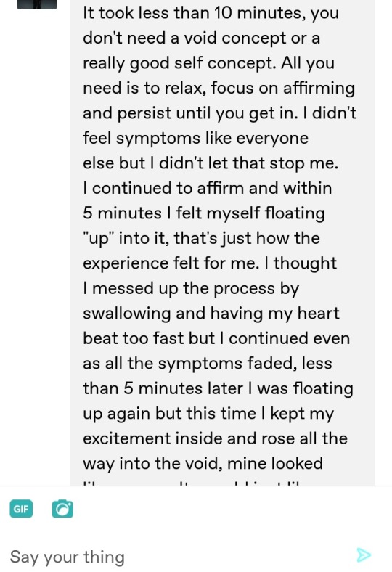Click the line "experience felt for me. I thought"

coord(210,263)
